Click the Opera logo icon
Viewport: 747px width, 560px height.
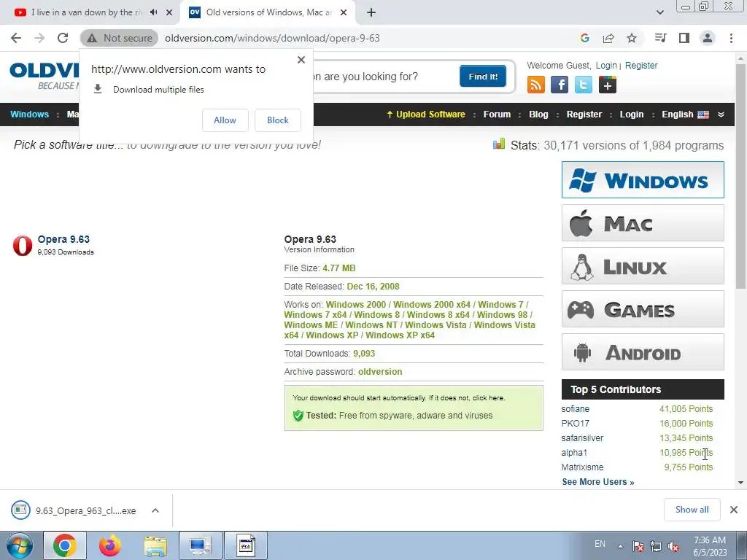(23, 245)
